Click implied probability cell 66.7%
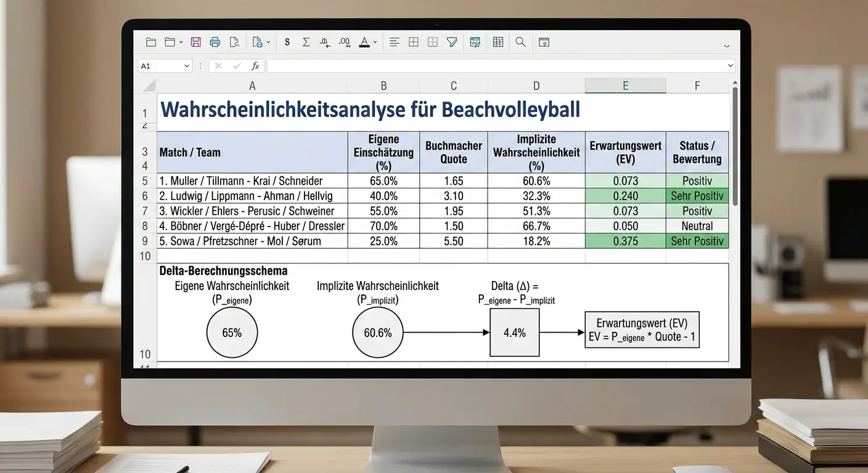 536,226
